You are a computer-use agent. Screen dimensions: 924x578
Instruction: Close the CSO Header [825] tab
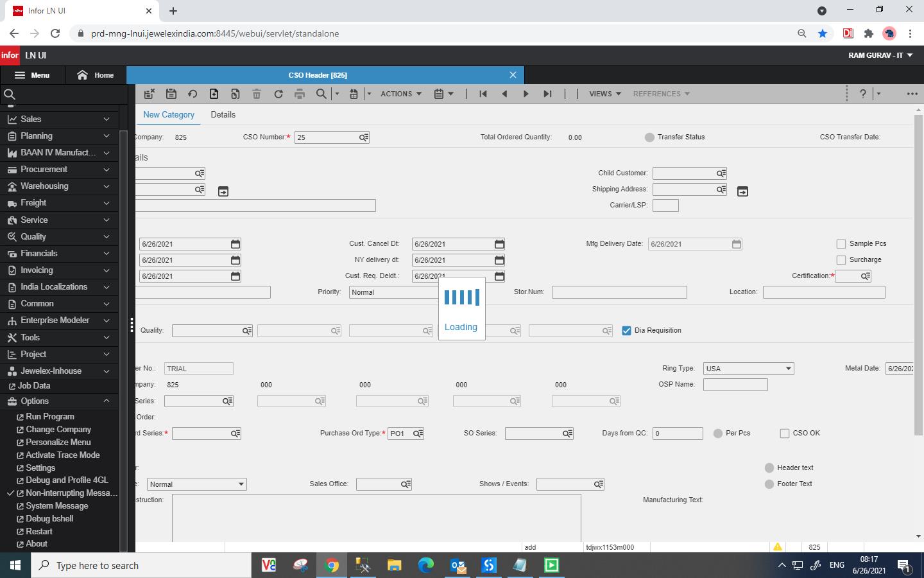[513, 75]
